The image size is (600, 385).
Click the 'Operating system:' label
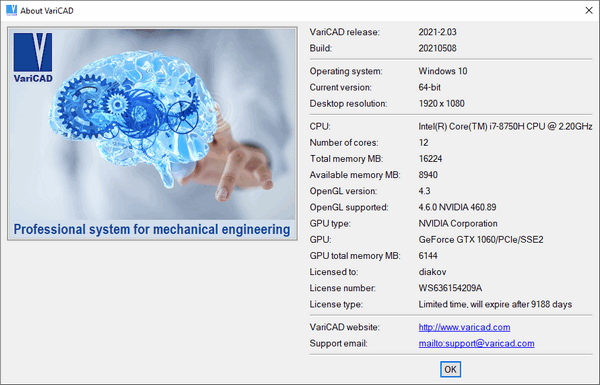point(346,71)
